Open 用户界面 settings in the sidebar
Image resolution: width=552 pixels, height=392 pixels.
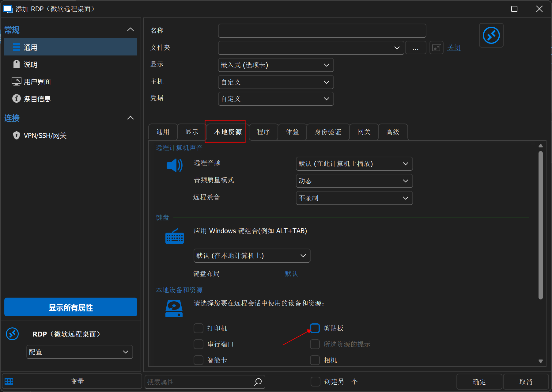point(37,82)
